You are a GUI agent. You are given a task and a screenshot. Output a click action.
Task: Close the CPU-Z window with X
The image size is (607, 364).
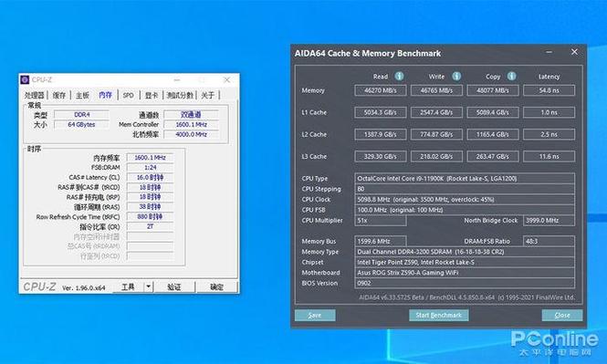[227, 79]
